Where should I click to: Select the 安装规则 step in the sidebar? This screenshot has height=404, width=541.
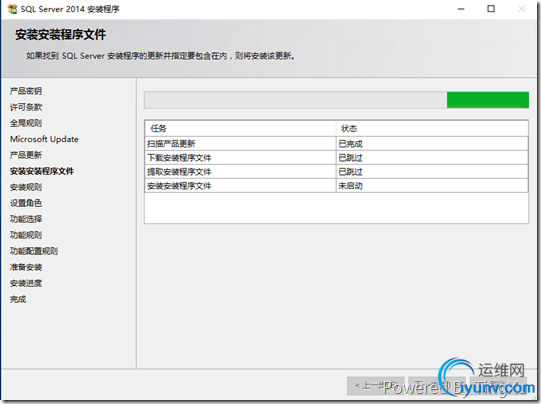click(26, 187)
